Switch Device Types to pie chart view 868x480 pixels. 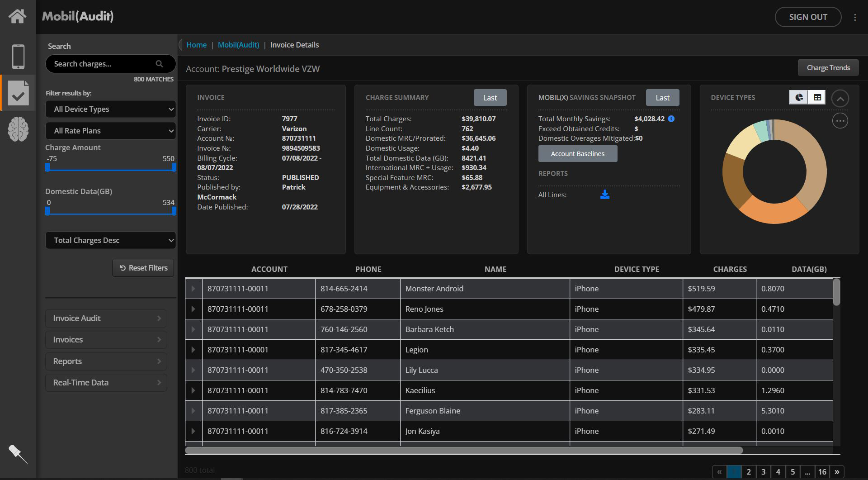799,97
